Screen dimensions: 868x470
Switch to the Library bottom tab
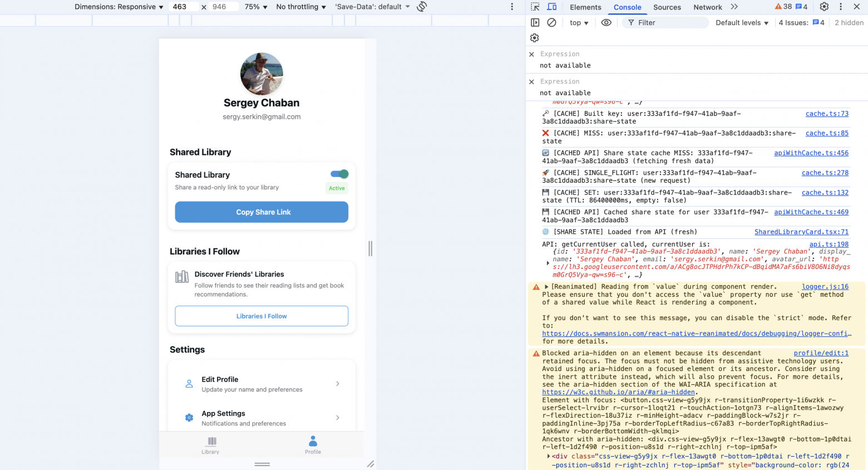(210, 445)
